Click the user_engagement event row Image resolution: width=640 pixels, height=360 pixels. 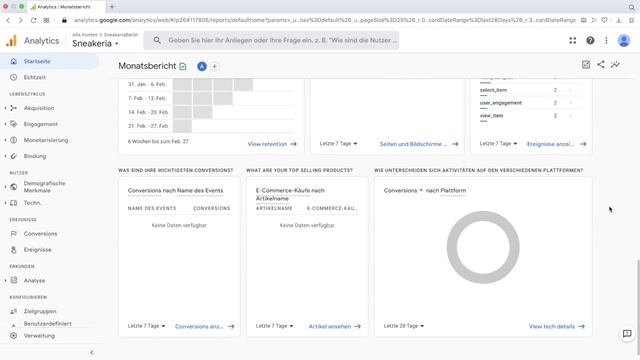point(531,103)
